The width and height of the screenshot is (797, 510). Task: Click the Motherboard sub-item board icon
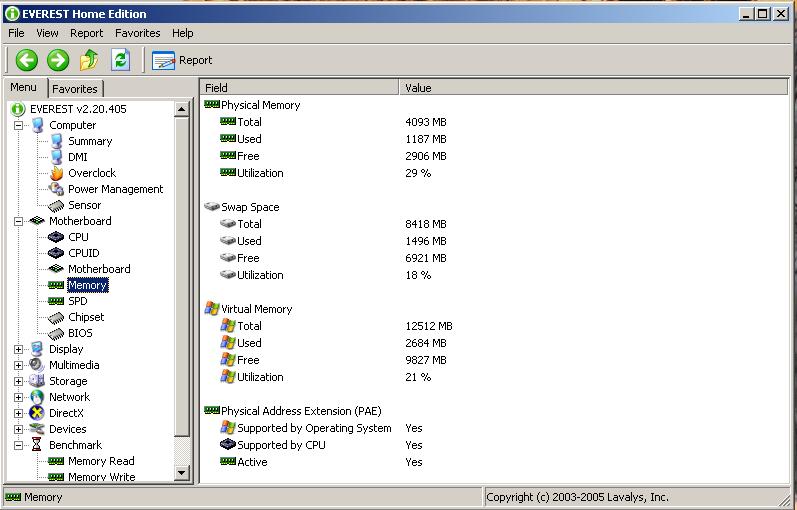tap(56, 269)
